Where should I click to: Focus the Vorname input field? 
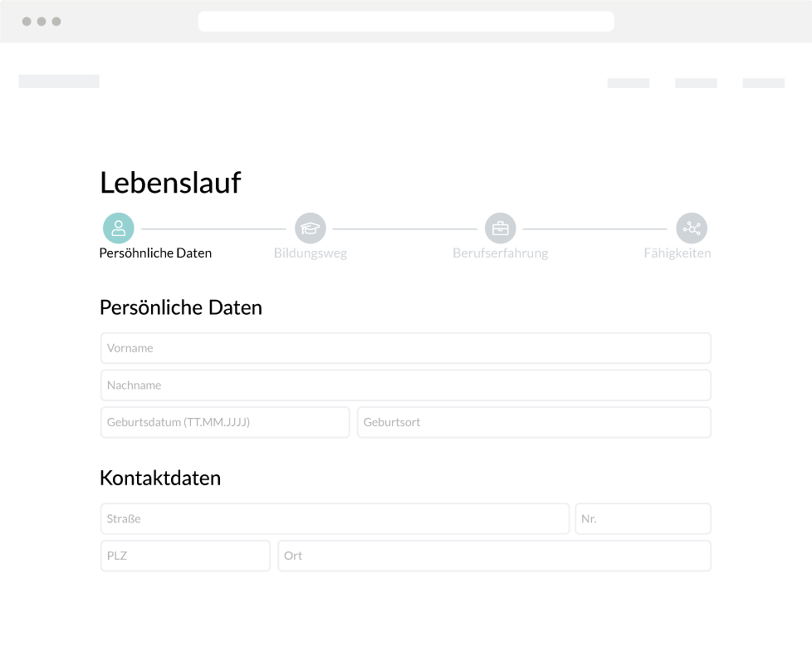[x=405, y=348]
